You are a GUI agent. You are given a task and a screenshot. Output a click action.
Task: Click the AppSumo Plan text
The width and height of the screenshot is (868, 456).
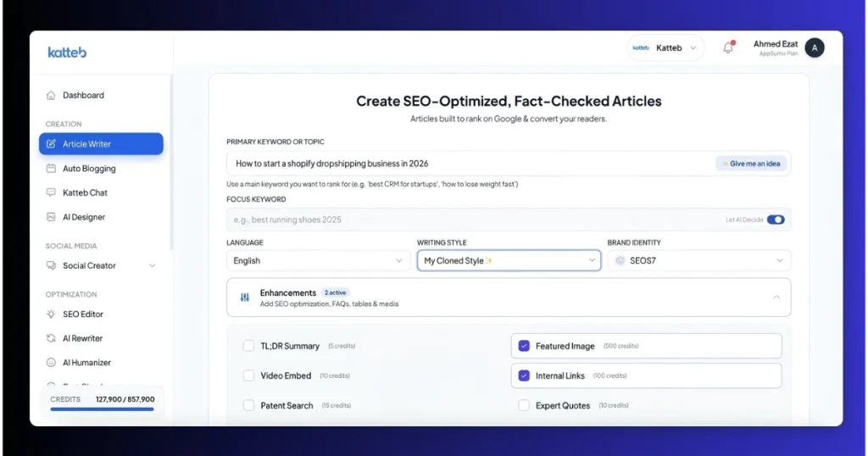(x=778, y=53)
